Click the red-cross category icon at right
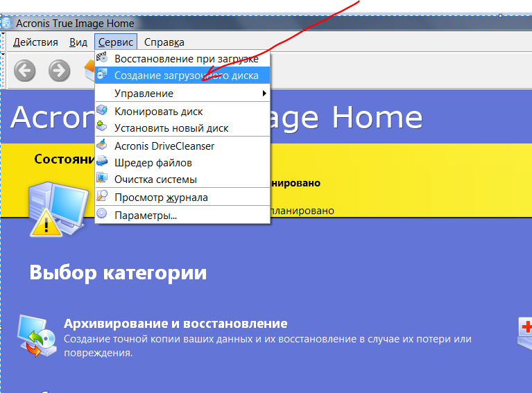Screen dimensions: 532x393 [524, 334]
